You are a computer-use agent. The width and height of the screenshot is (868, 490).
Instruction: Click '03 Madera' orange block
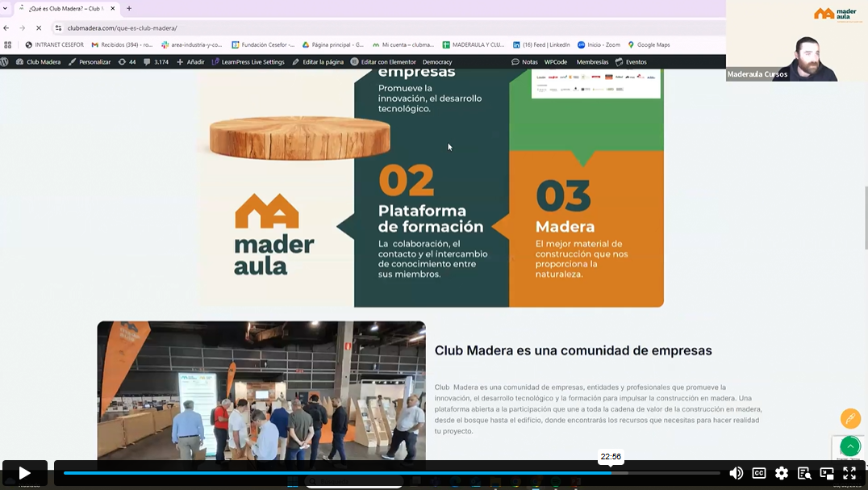point(586,228)
